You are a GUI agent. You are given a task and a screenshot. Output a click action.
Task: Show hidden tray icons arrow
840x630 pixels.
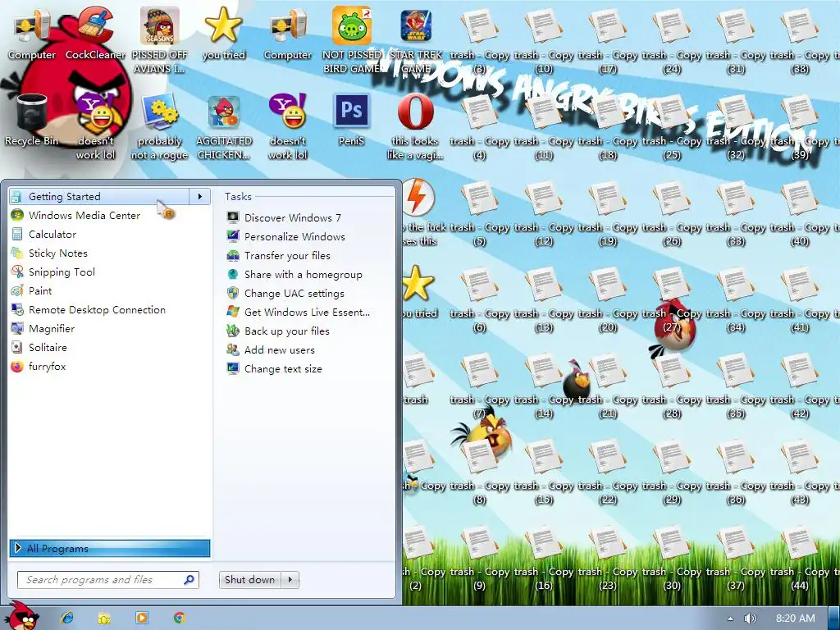pos(729,619)
